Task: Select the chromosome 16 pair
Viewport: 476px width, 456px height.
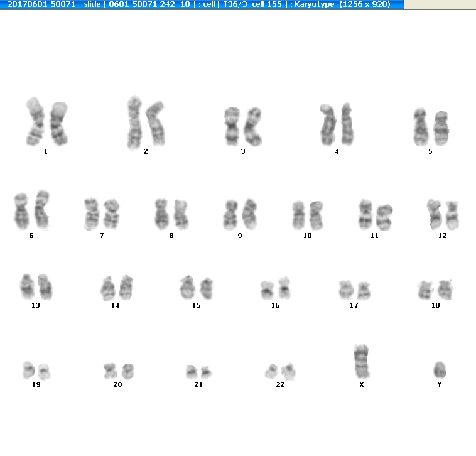Action: pyautogui.click(x=276, y=288)
